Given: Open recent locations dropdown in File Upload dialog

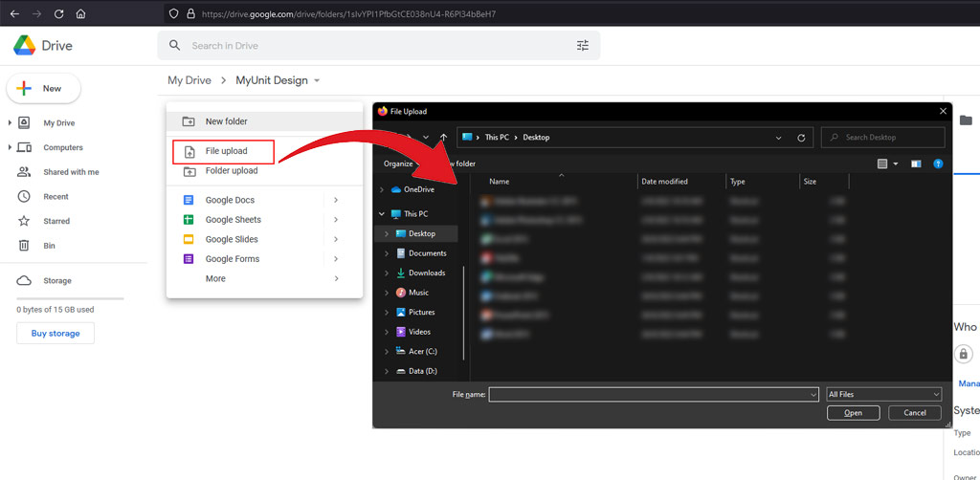Looking at the screenshot, I should 426,138.
